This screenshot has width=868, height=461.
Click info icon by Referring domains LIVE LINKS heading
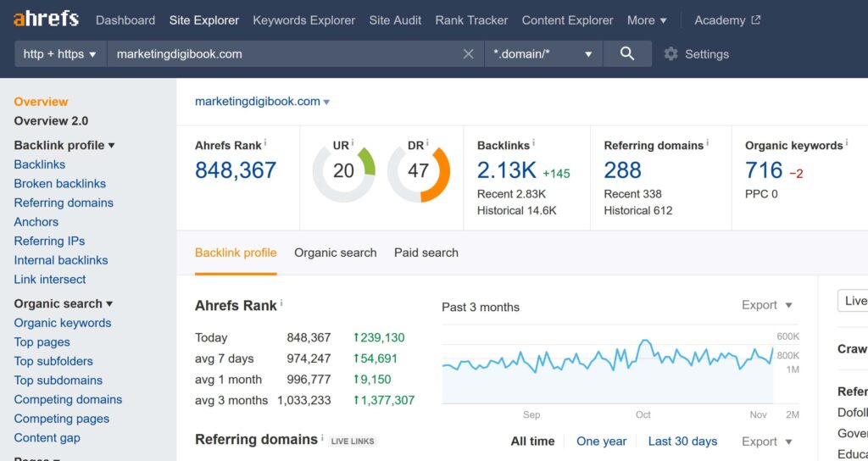pyautogui.click(x=322, y=437)
